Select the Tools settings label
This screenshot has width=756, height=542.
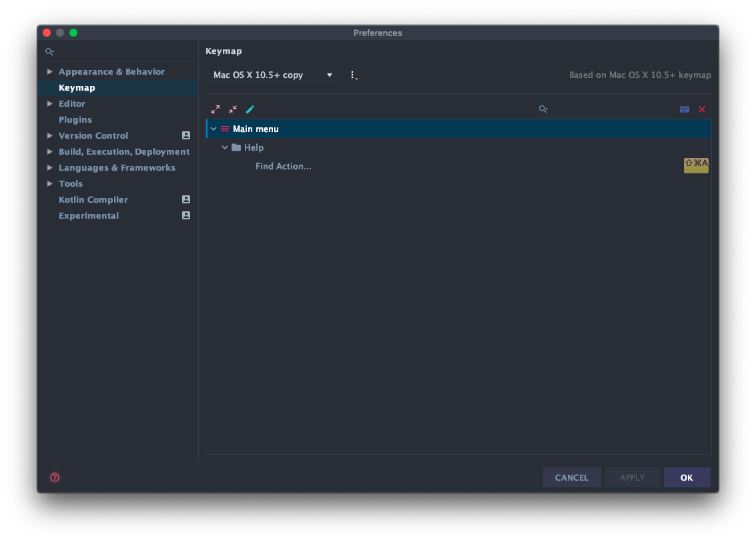pyautogui.click(x=70, y=183)
